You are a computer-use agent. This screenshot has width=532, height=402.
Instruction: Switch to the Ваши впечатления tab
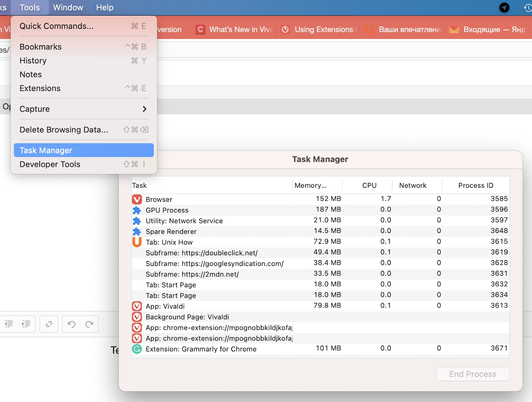402,30
